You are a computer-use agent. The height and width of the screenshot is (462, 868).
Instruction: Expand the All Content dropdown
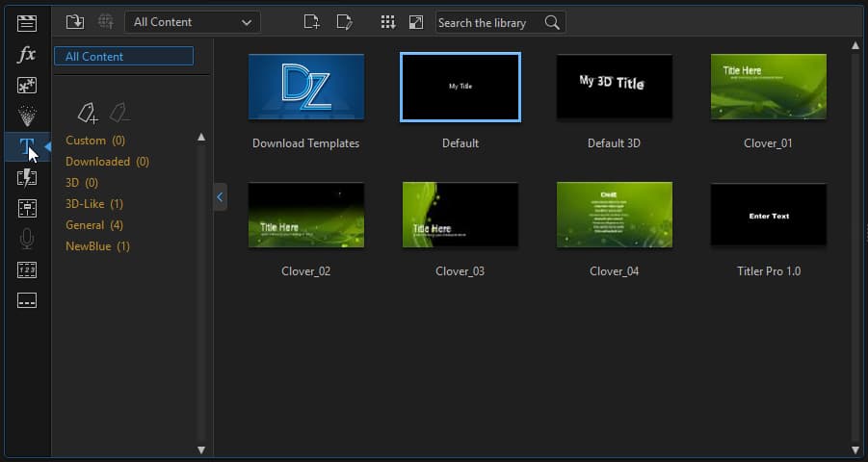point(192,22)
